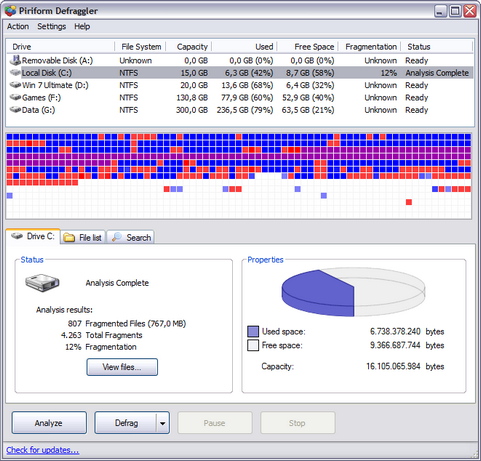Sort by the Used column header
The height and width of the screenshot is (461, 481).
pos(244,47)
